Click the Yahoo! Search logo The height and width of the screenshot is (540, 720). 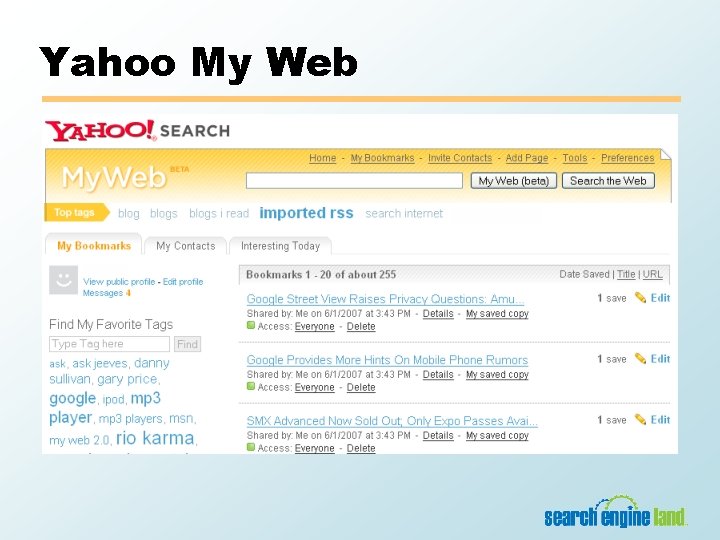click(x=137, y=131)
